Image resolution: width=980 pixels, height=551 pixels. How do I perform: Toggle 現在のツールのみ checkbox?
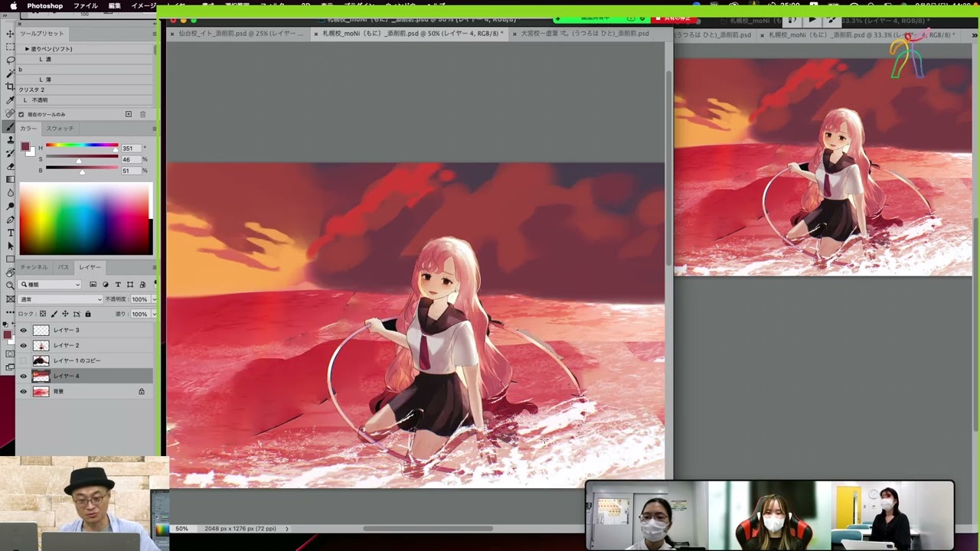[x=21, y=114]
